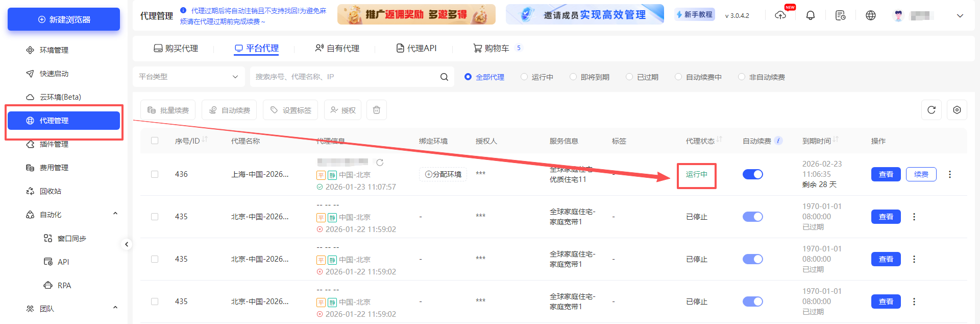
Task: Open the 平台类型 dropdown
Action: pos(189,77)
